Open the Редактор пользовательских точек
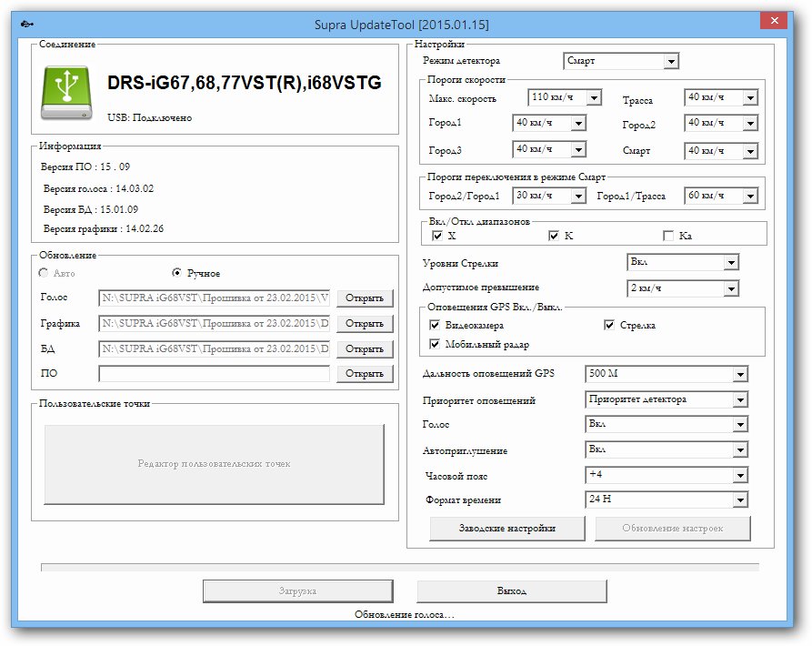812x646 pixels. click(x=214, y=464)
